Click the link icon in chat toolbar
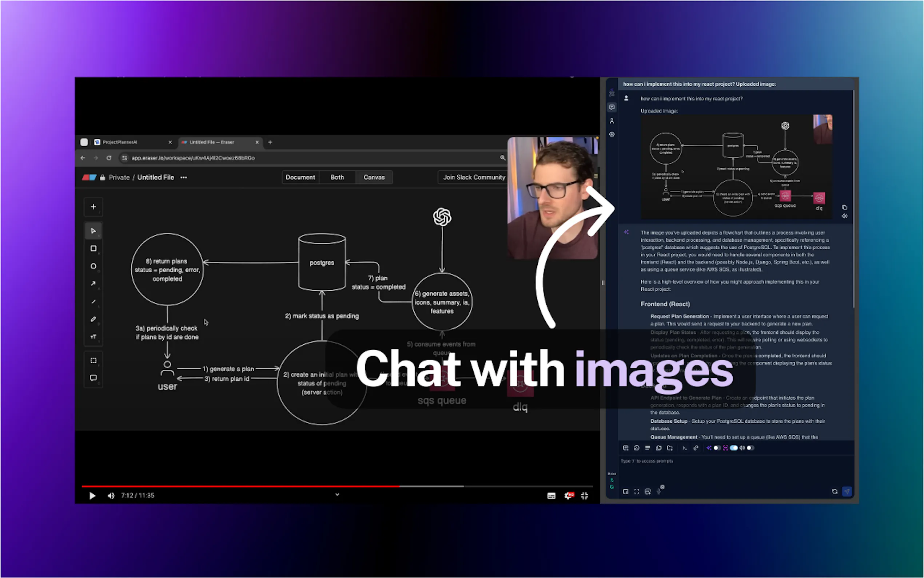924x578 pixels. click(x=696, y=448)
